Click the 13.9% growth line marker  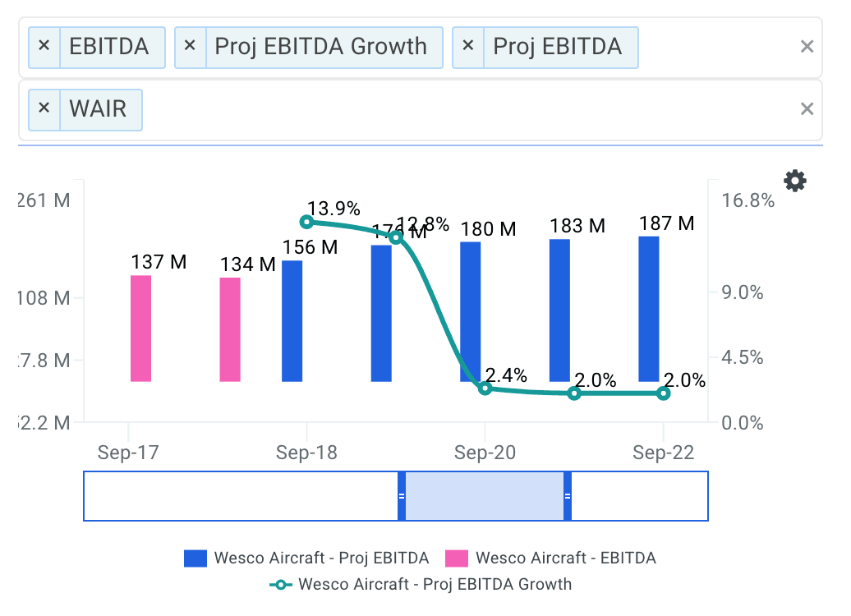coord(306,222)
